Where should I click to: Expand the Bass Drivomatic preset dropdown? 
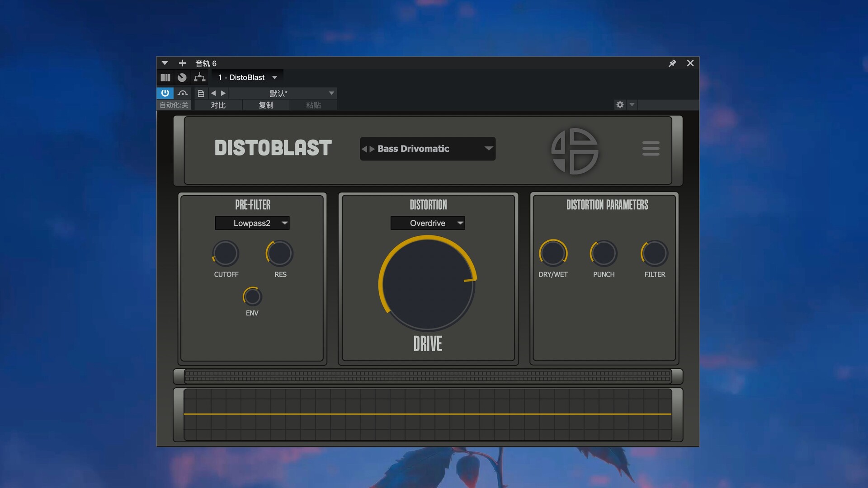coord(488,149)
